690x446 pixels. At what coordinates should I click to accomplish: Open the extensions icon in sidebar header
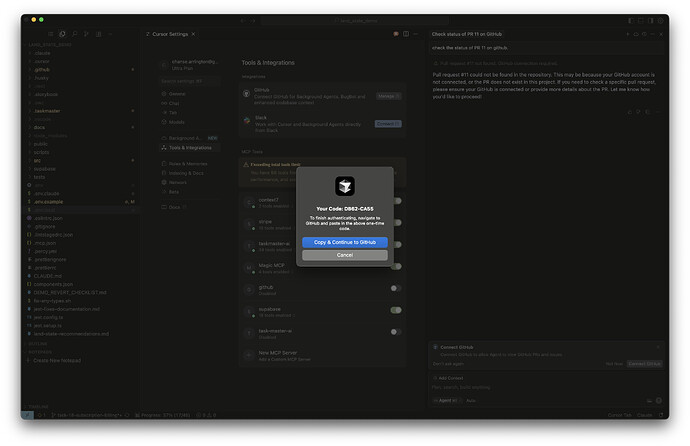(99, 34)
